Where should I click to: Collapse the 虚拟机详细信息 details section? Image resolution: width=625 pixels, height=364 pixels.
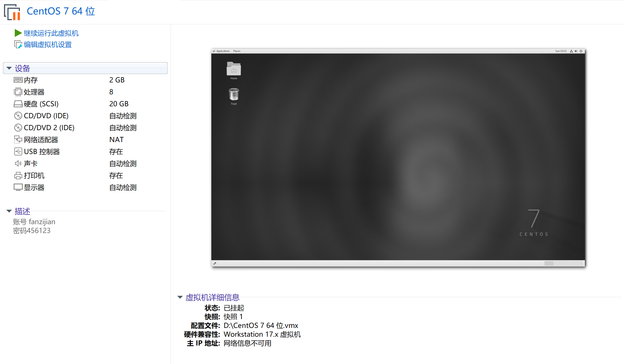(180, 297)
